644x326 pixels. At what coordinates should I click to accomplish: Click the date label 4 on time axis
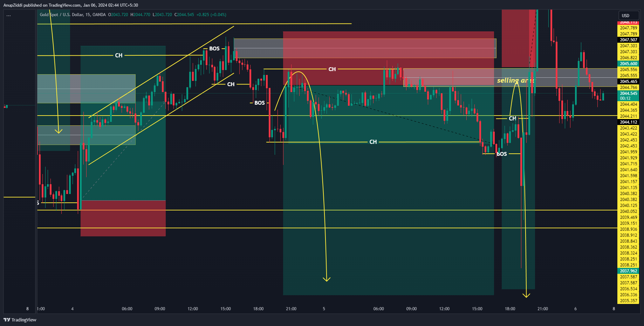point(72,309)
